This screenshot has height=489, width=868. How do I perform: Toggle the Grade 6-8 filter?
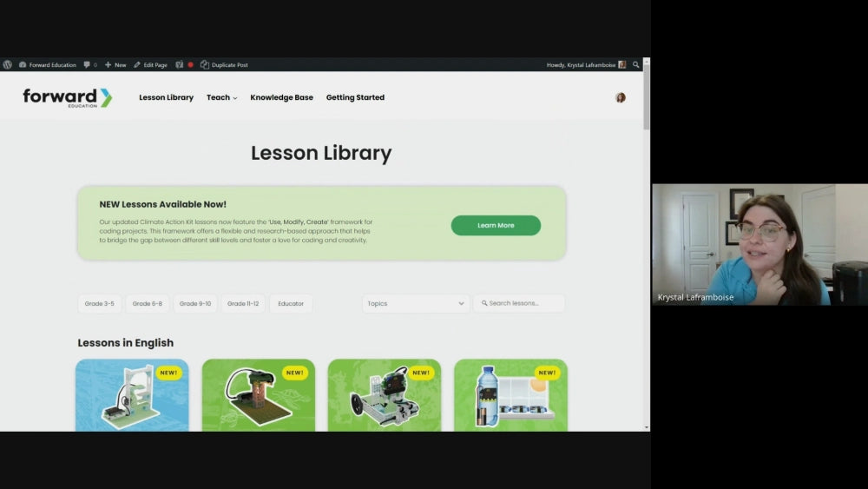click(x=147, y=304)
